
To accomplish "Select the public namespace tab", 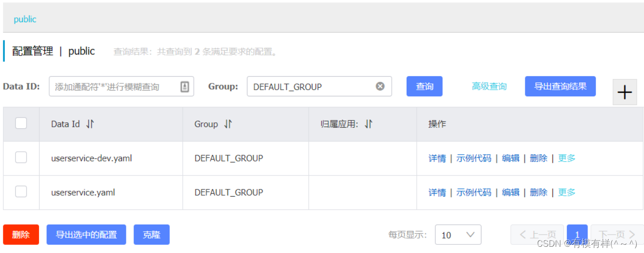I will point(25,19).
